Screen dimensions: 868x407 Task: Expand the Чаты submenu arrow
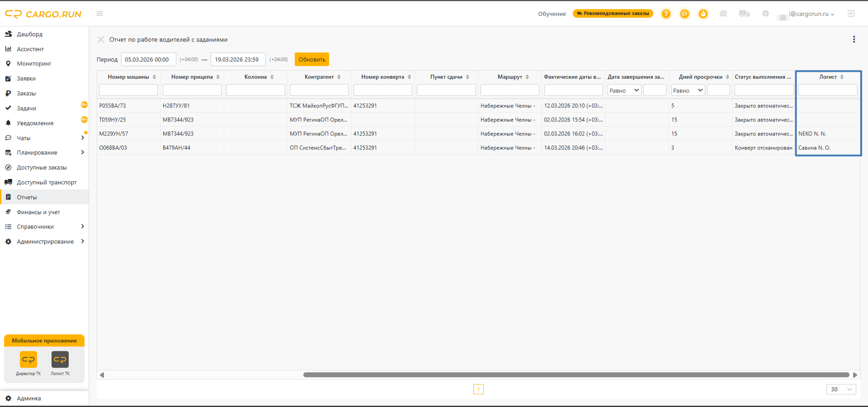(x=83, y=138)
